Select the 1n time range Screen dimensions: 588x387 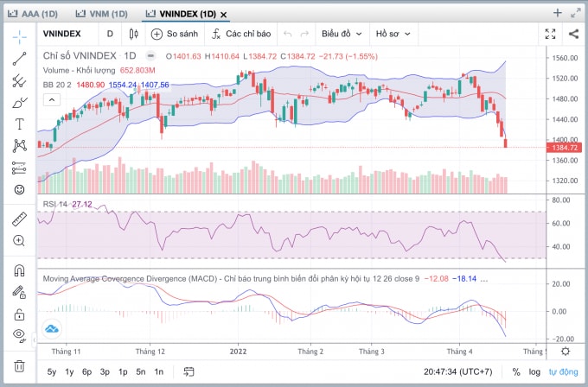[158, 372]
